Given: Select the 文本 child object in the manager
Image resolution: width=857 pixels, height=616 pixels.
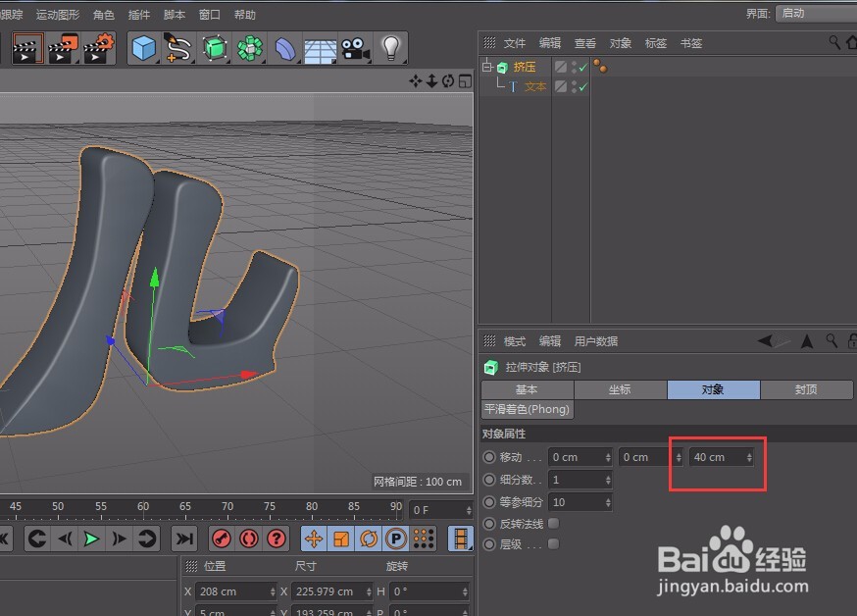Looking at the screenshot, I should [536, 86].
